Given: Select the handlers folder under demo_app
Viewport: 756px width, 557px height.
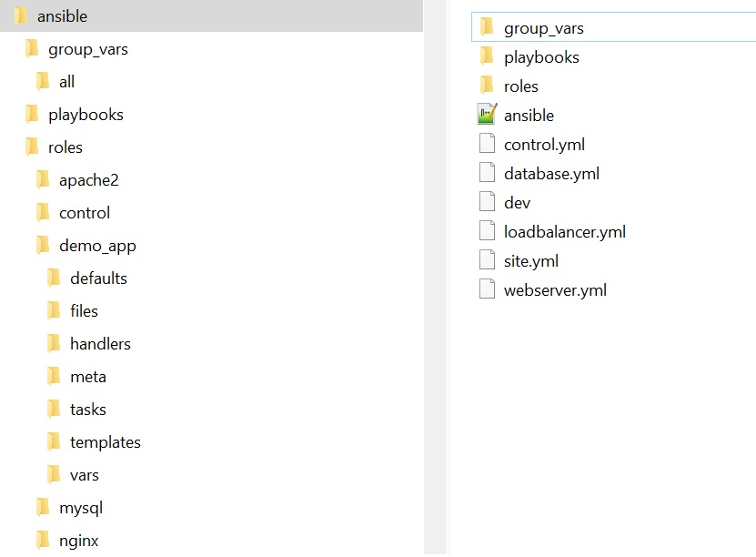Looking at the screenshot, I should (100, 344).
